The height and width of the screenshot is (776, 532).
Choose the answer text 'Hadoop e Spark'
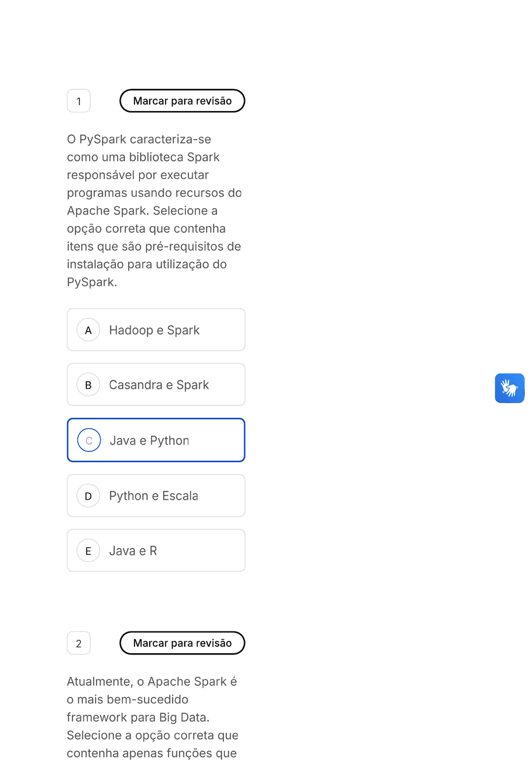154,330
